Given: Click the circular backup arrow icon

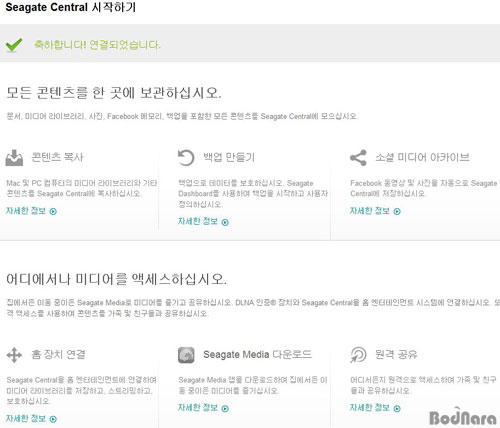Looking at the screenshot, I should click(186, 157).
